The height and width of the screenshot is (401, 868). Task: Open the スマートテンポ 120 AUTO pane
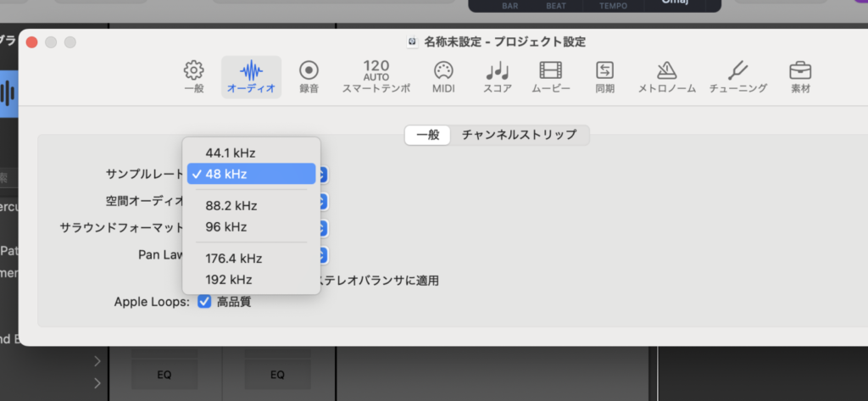[x=376, y=76]
